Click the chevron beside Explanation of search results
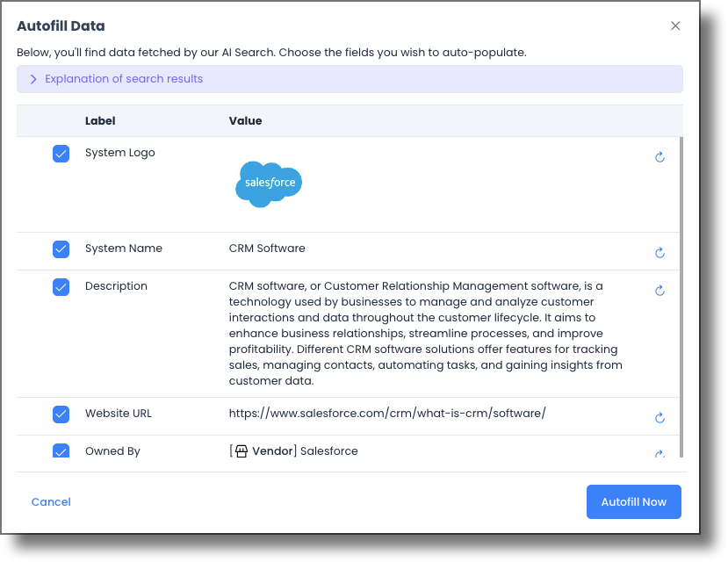This screenshot has width=728, height=562. point(33,78)
